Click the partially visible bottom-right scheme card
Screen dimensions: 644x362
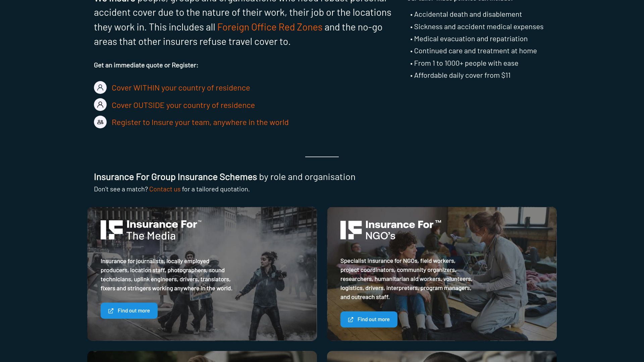[x=442, y=356]
